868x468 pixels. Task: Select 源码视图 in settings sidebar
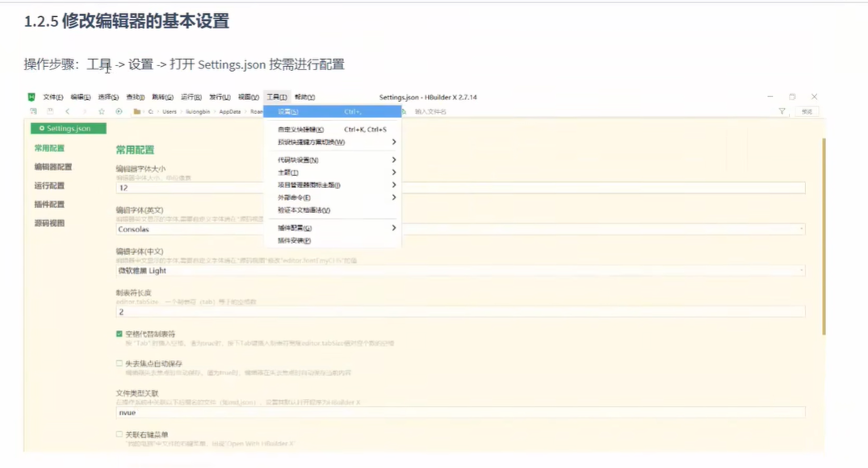(x=49, y=224)
